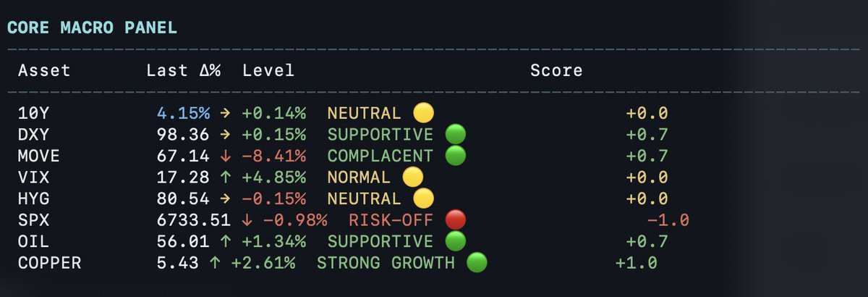
Task: Select the CORE MACRO PANEL title
Action: [x=92, y=28]
